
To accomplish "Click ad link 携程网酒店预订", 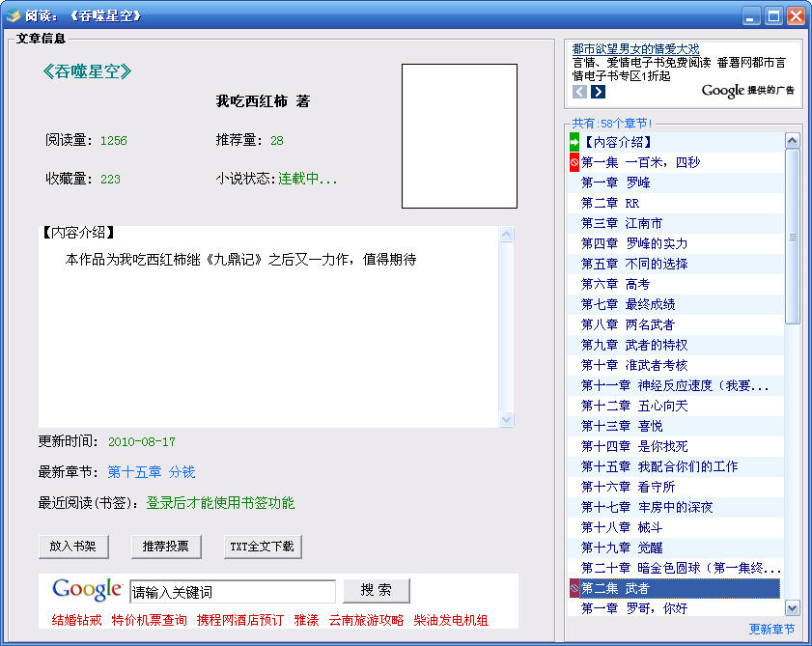I will coord(240,620).
